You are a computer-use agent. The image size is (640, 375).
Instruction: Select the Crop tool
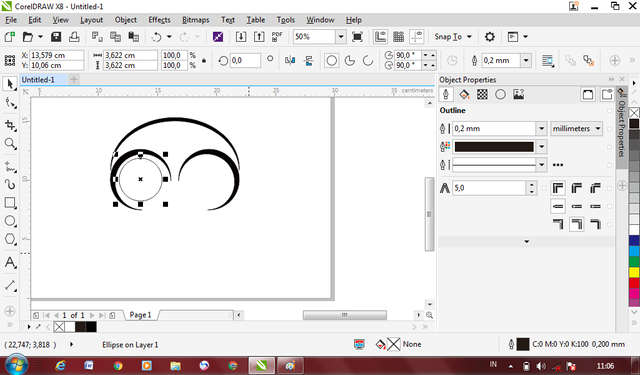10,125
